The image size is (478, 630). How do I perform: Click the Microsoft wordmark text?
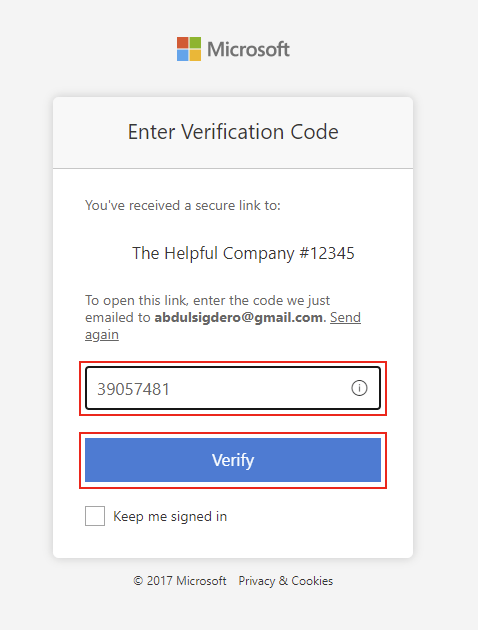click(248, 49)
